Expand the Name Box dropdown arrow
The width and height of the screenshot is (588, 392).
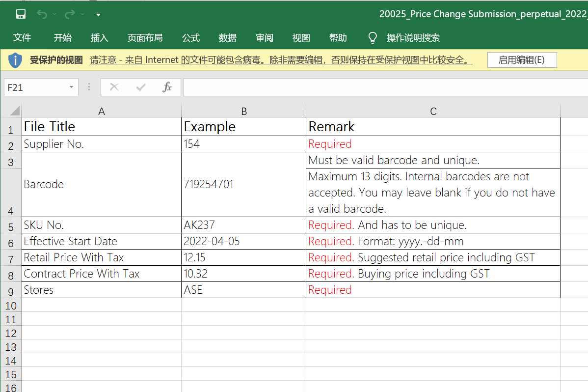coord(71,87)
